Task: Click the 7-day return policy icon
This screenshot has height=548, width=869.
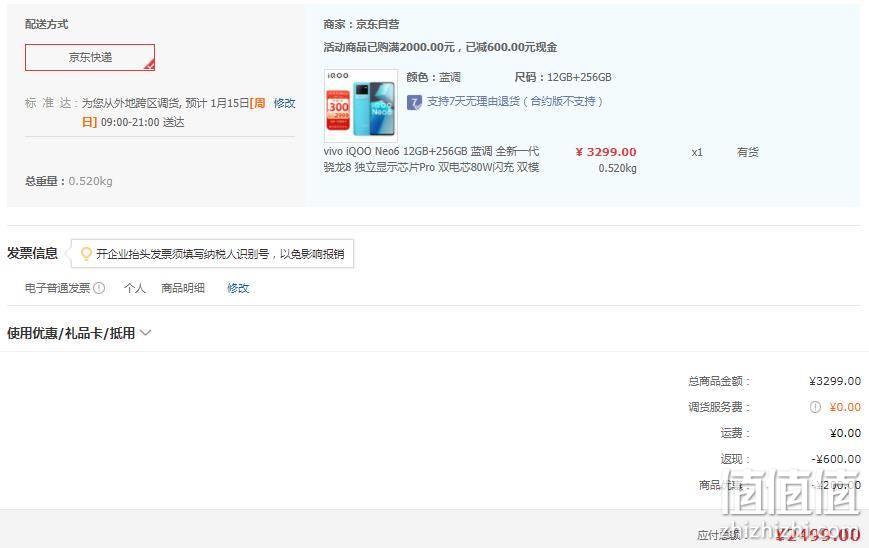Action: pyautogui.click(x=414, y=102)
